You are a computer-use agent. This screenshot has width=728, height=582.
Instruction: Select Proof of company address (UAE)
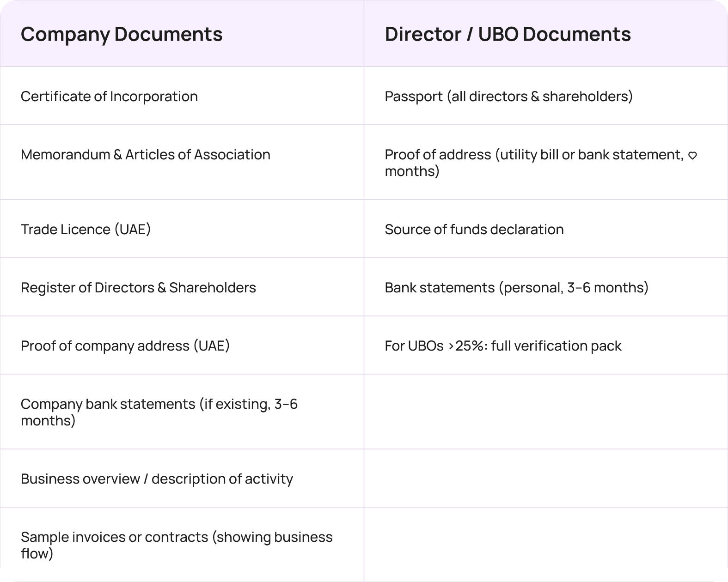point(125,346)
